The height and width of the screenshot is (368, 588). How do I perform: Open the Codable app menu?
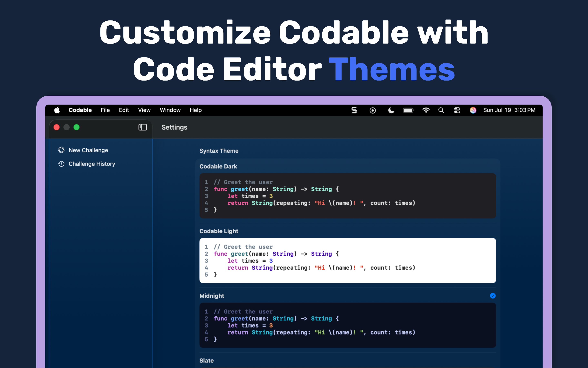pos(80,110)
